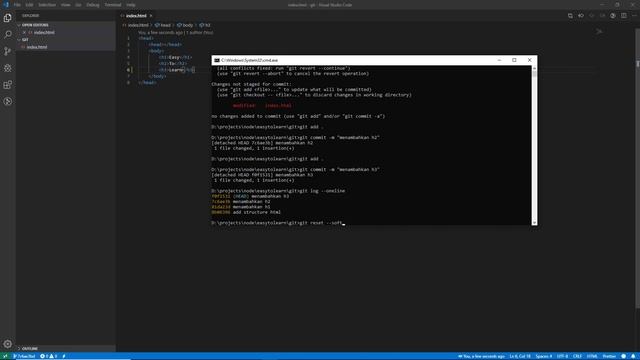Screen dimensions: 640x360
Task: Click the remote window indicator in status bar
Action: point(5,356)
